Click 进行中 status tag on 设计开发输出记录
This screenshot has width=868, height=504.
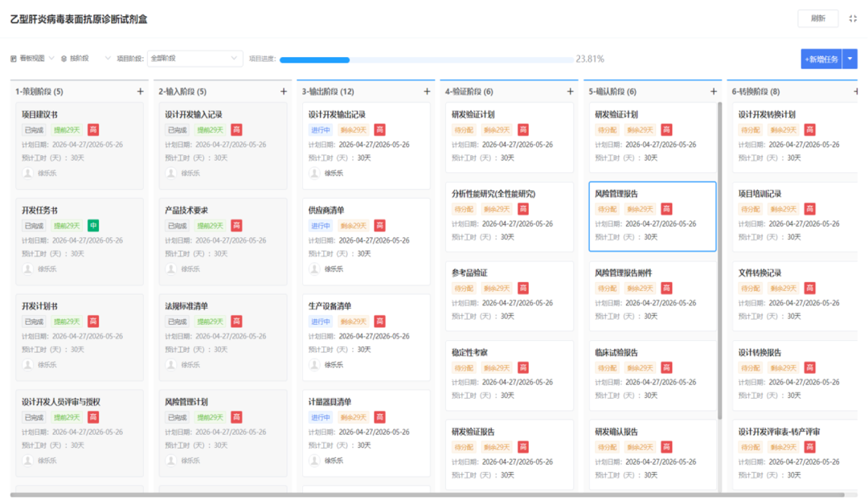point(321,130)
